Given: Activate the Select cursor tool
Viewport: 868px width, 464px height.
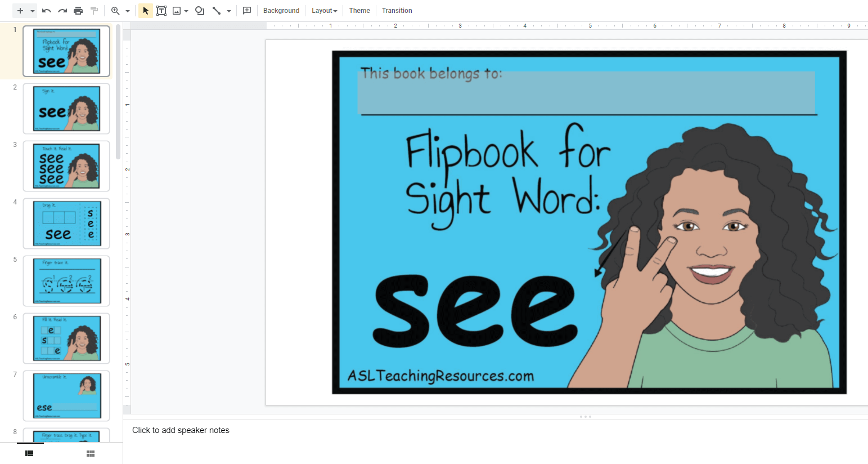Looking at the screenshot, I should pos(146,11).
